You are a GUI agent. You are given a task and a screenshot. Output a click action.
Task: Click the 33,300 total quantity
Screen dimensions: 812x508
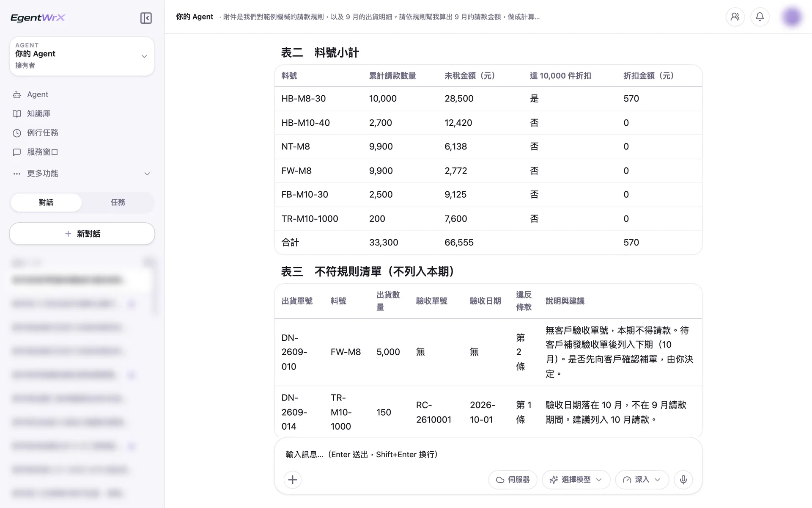(x=384, y=243)
